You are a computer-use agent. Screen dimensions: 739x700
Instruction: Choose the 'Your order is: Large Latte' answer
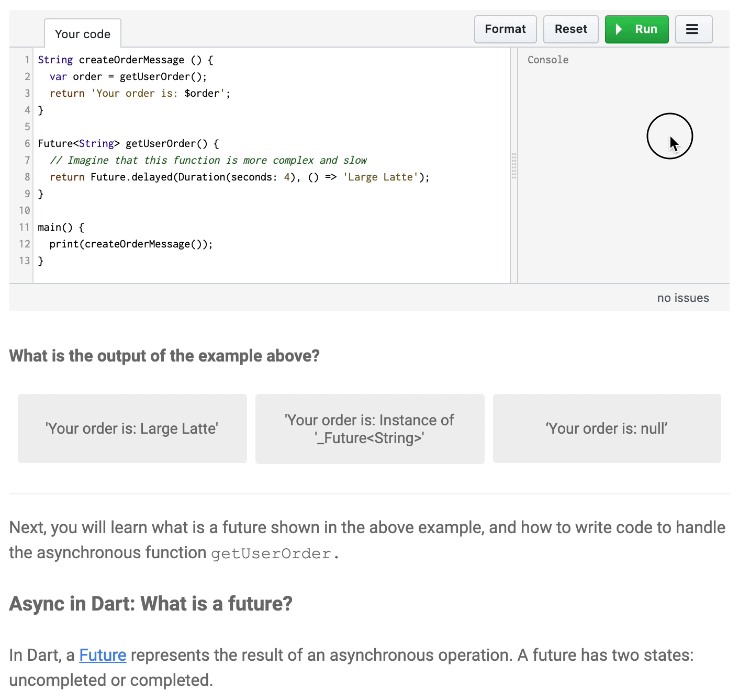click(132, 428)
